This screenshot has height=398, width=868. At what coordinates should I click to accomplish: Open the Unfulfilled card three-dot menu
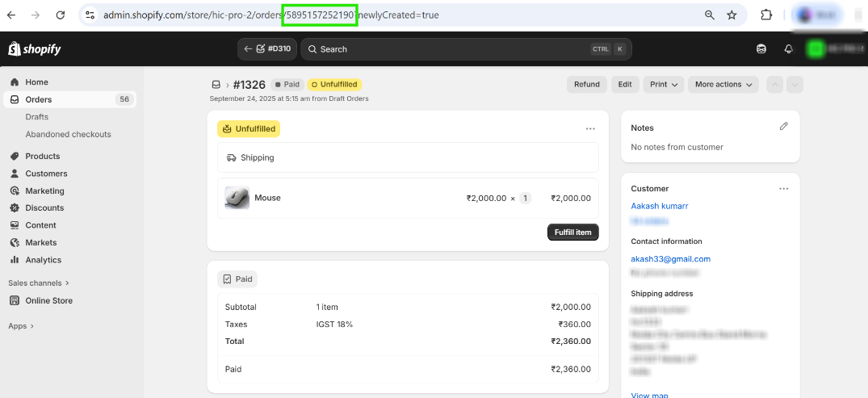(590, 128)
